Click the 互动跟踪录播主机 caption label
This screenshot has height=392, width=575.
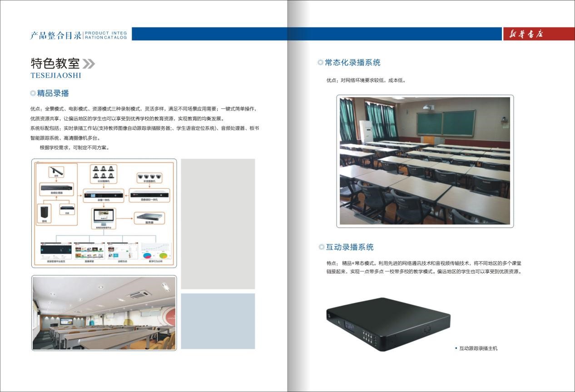[478, 348]
